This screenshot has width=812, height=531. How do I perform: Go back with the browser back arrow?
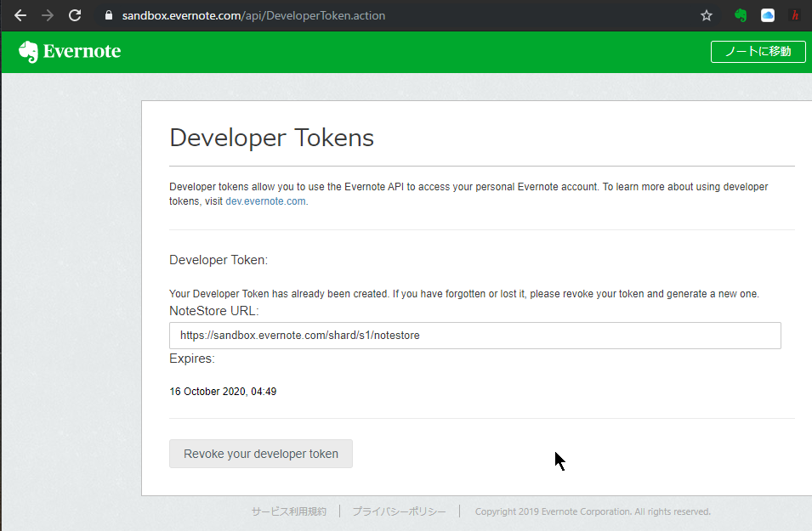coord(20,15)
